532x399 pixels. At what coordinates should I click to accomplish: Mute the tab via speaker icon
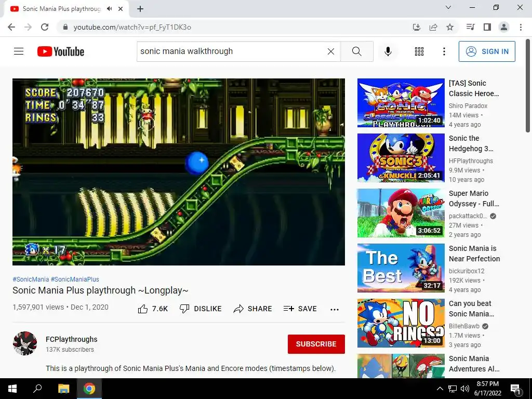pos(109,9)
